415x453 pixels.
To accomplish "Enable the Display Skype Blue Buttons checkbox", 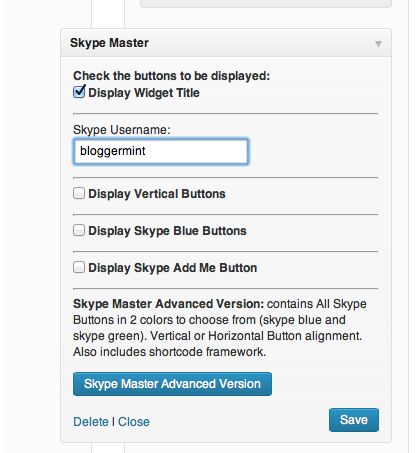I will (79, 230).
